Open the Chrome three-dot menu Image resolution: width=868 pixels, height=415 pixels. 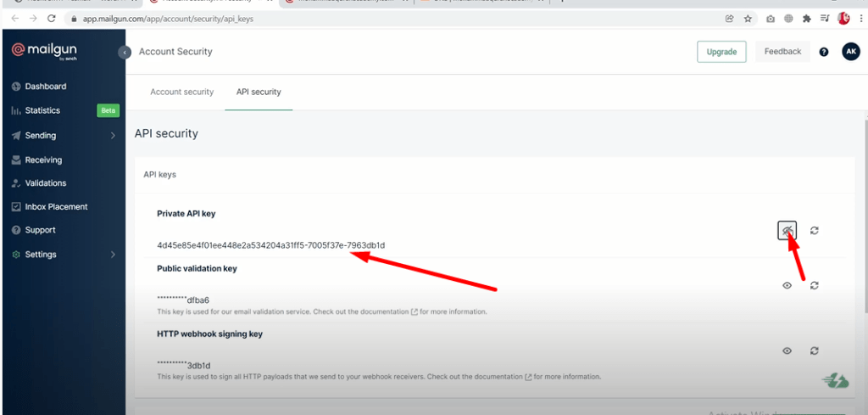point(861,19)
